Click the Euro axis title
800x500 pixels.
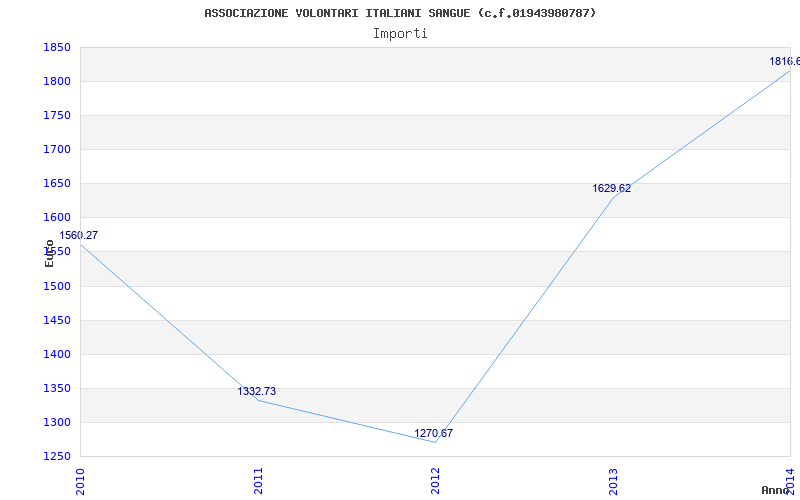click(49, 254)
